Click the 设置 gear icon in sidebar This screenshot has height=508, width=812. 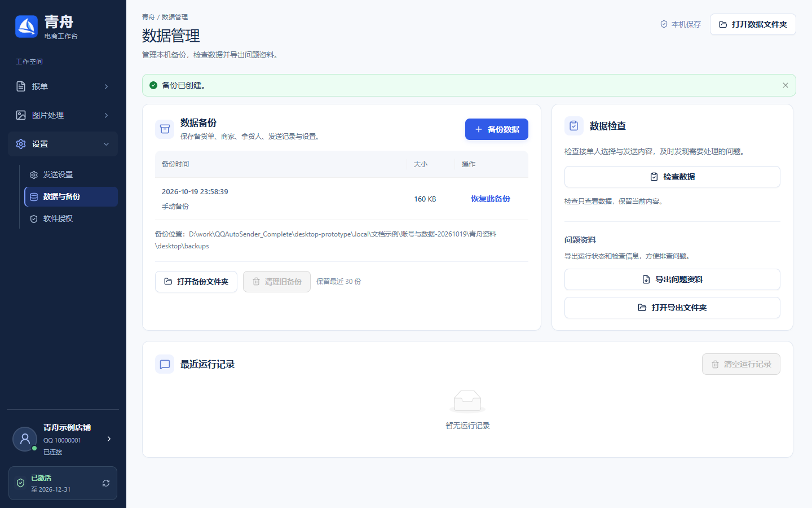21,144
